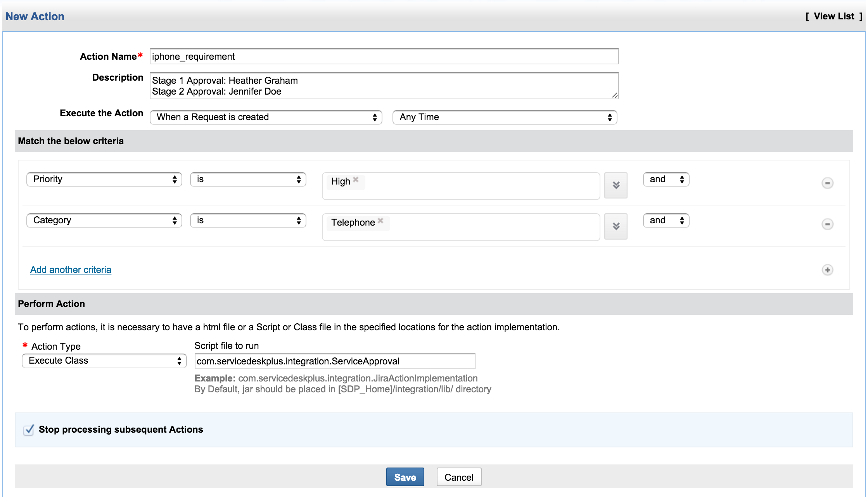Delete the Priority criteria row
Screen dimensions: 868x497
[828, 183]
